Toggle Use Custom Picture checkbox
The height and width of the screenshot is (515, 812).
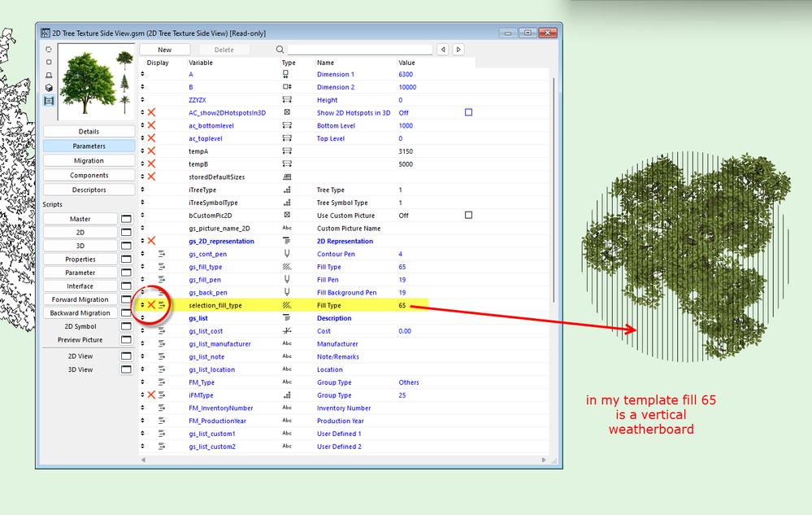[469, 215]
